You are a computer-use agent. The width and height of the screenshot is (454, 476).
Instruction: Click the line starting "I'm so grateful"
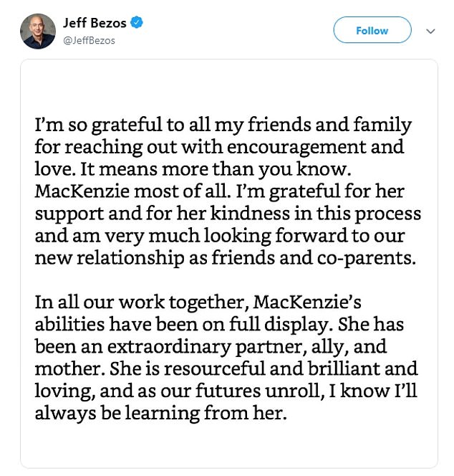(223, 125)
